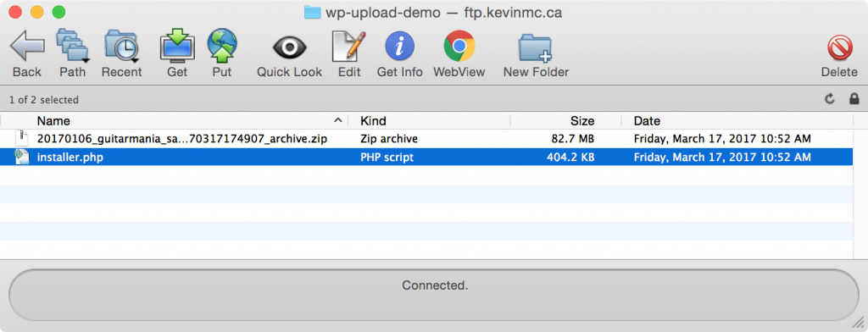Click the PHP script kind cell

tap(387, 158)
